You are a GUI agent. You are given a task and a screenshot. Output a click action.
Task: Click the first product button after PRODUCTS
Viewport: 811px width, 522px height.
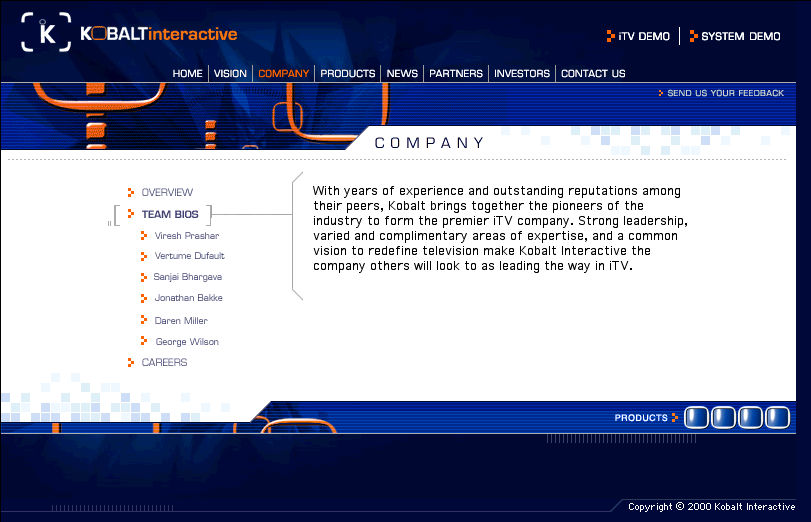[x=696, y=417]
